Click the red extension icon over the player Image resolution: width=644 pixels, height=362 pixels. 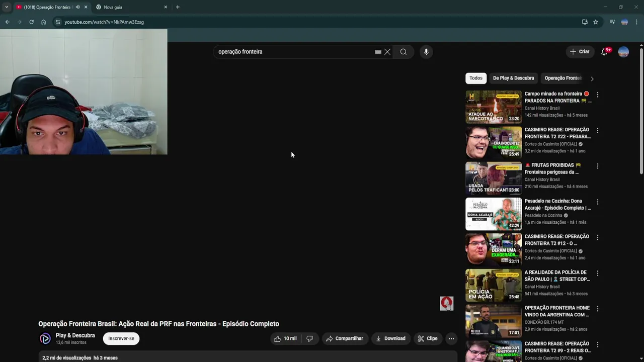(447, 303)
